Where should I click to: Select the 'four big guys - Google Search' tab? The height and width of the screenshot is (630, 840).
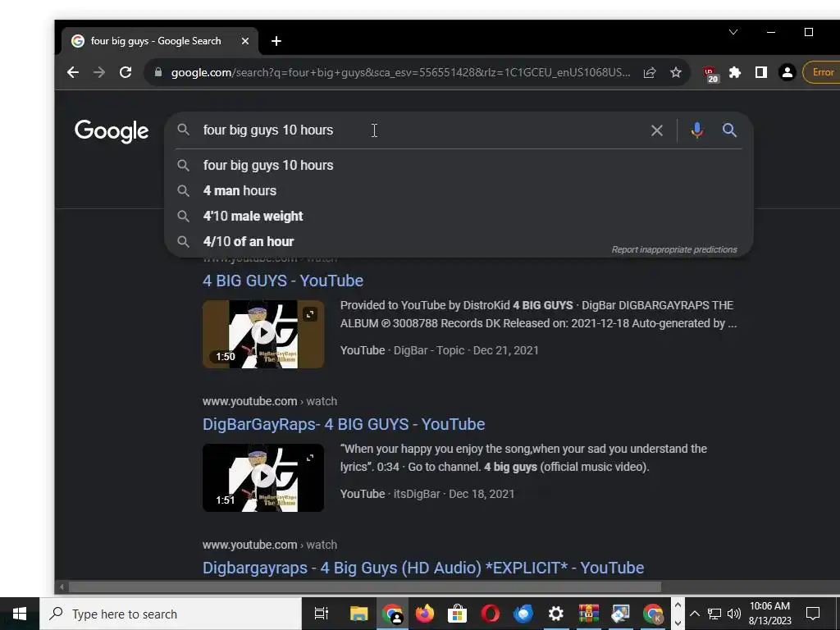click(x=160, y=41)
